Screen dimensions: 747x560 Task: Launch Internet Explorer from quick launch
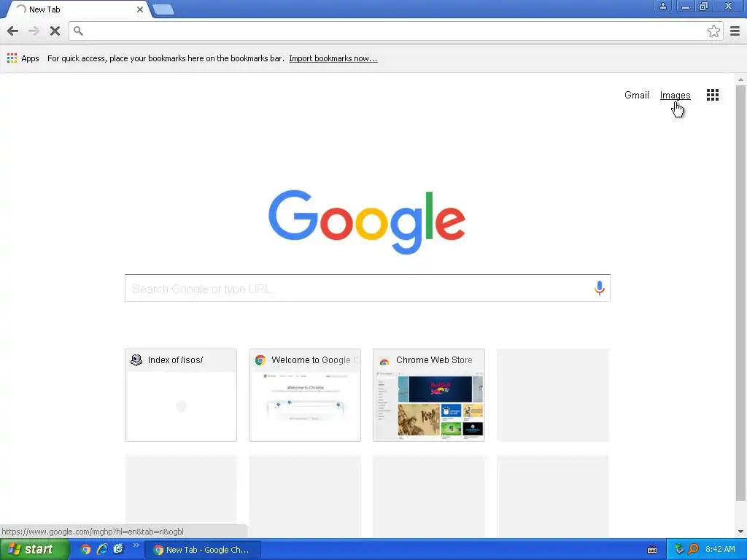102,549
